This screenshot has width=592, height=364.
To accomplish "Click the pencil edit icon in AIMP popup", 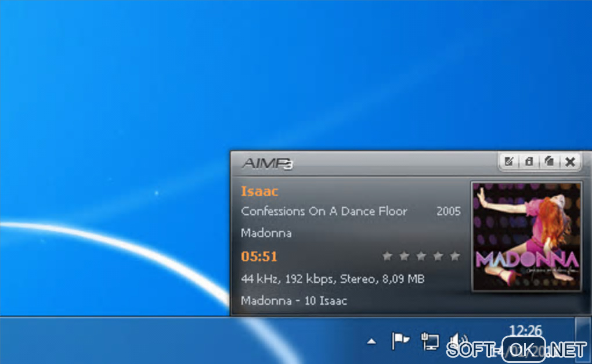I will pyautogui.click(x=509, y=162).
